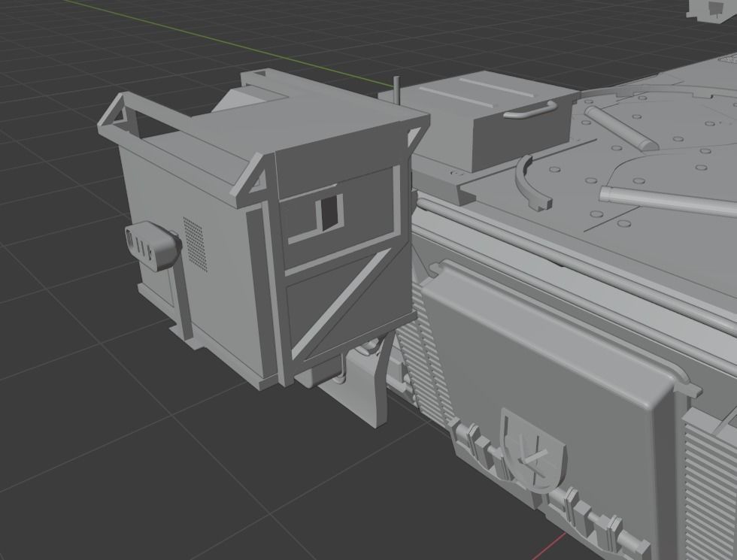Click the perforated vent grid on the crate
737x560 pixels.
click(195, 244)
